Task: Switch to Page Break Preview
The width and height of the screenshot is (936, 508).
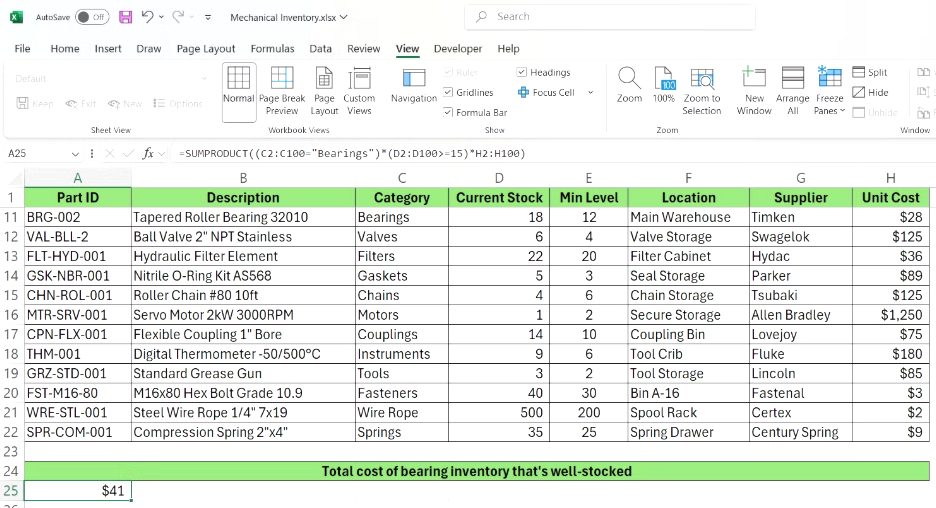Action: tap(282, 92)
